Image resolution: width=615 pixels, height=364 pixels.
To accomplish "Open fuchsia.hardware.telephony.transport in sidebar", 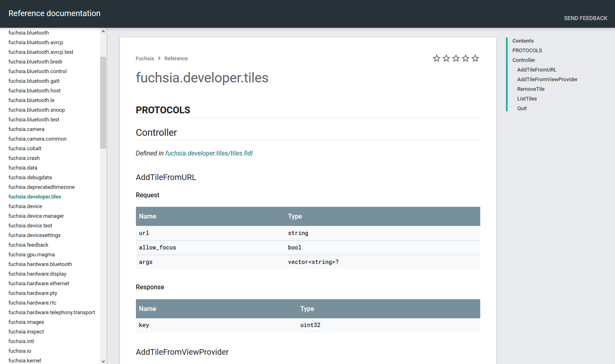I will click(52, 312).
